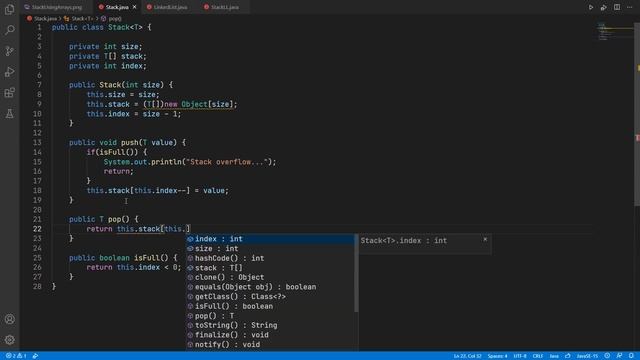The width and height of the screenshot is (640, 360).
Task: Choose 'finalize() : void' suggestion
Action: [x=271, y=335]
